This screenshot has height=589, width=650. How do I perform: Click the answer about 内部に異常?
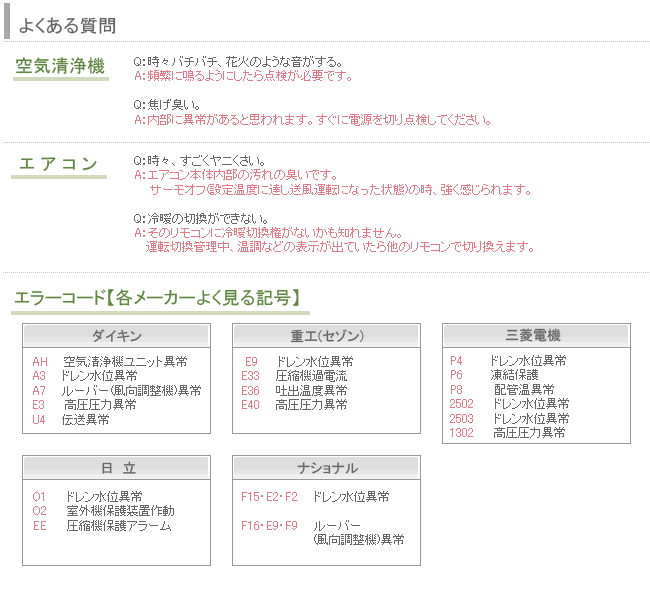click(312, 120)
